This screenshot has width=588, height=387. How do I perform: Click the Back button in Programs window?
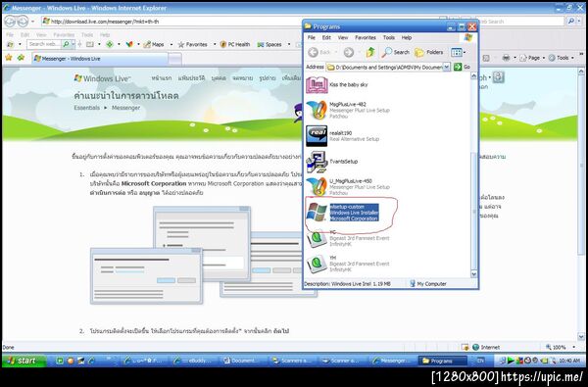pyautogui.click(x=319, y=53)
